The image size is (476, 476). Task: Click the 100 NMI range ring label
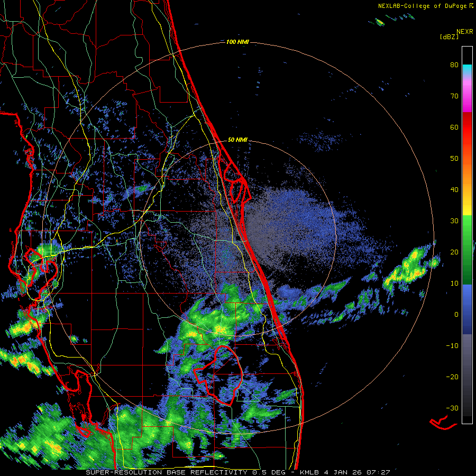pos(237,42)
